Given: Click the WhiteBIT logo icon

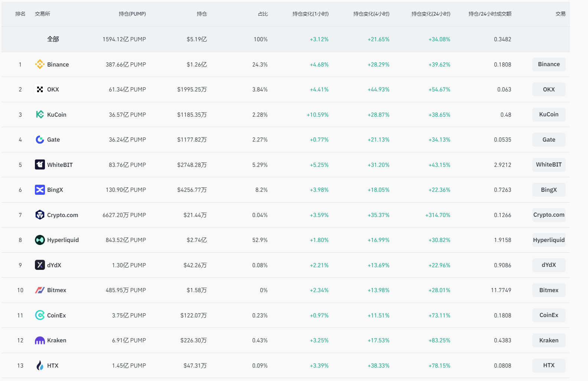Looking at the screenshot, I should point(40,165).
